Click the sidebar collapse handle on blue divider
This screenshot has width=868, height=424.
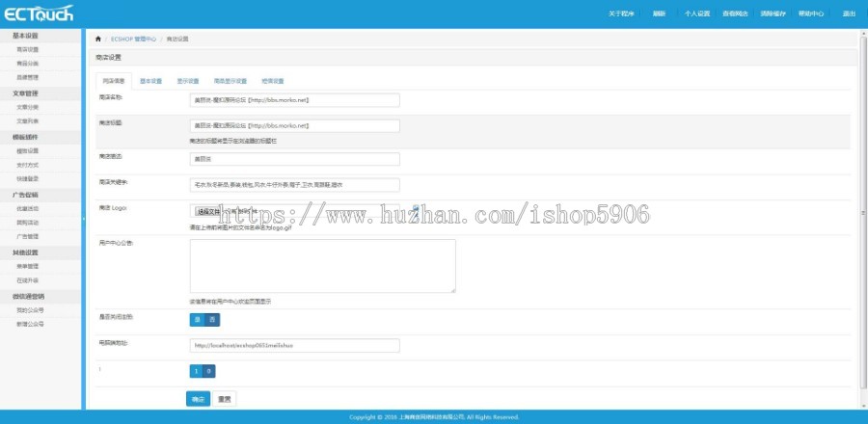[x=84, y=219]
